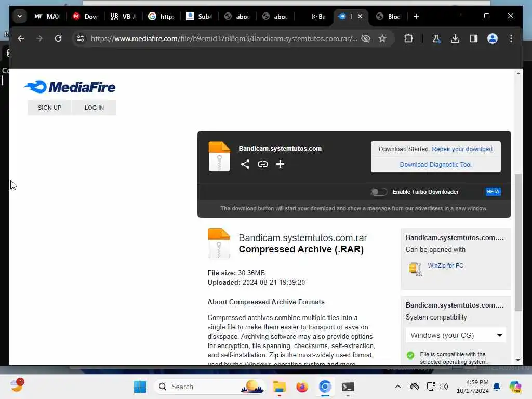Open site information icon in address bar
Screen dimensions: 532x399
81,38
